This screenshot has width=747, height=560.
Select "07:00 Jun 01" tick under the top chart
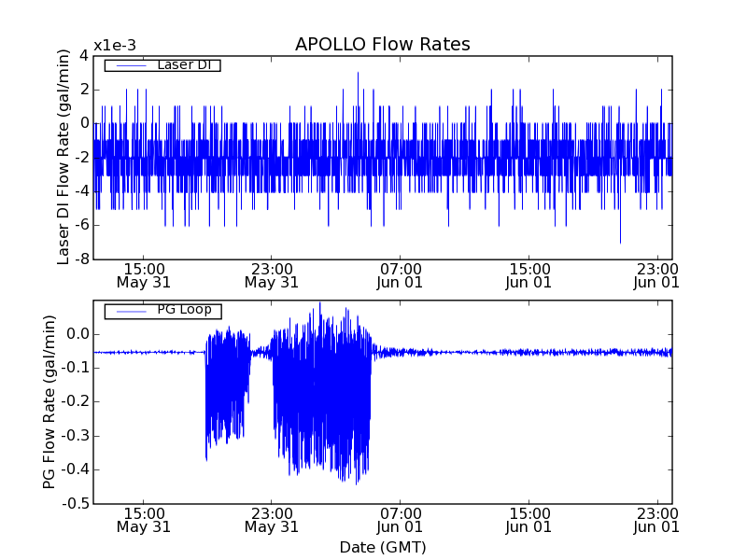tap(401, 274)
